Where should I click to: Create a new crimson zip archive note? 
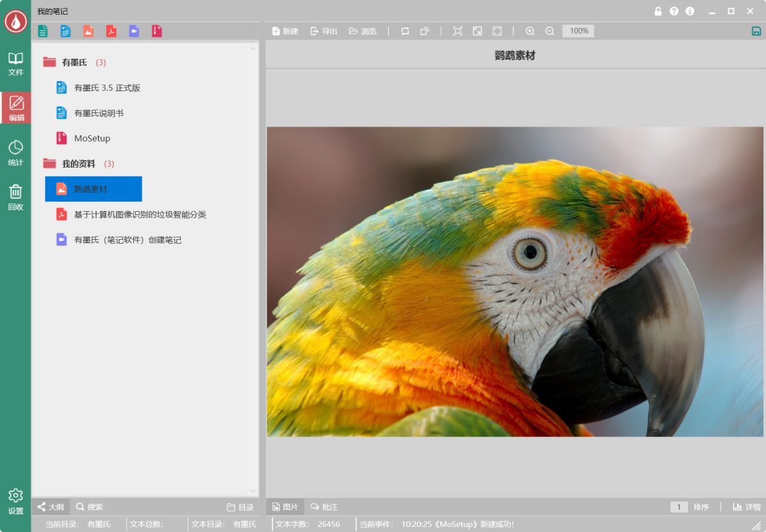[157, 31]
